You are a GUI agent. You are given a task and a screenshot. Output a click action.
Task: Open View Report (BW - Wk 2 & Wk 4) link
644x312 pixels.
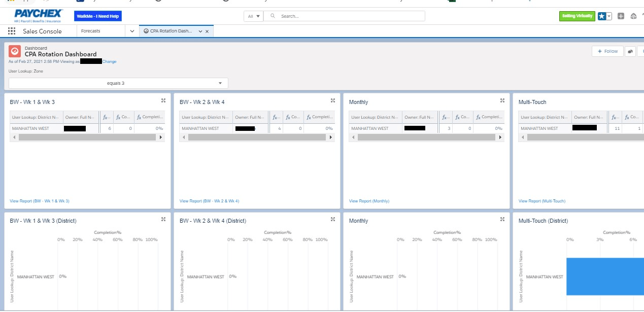pyautogui.click(x=209, y=201)
